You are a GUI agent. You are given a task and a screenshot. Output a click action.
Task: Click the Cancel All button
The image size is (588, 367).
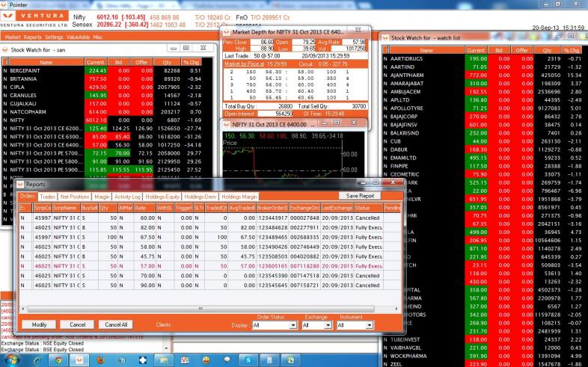116,324
